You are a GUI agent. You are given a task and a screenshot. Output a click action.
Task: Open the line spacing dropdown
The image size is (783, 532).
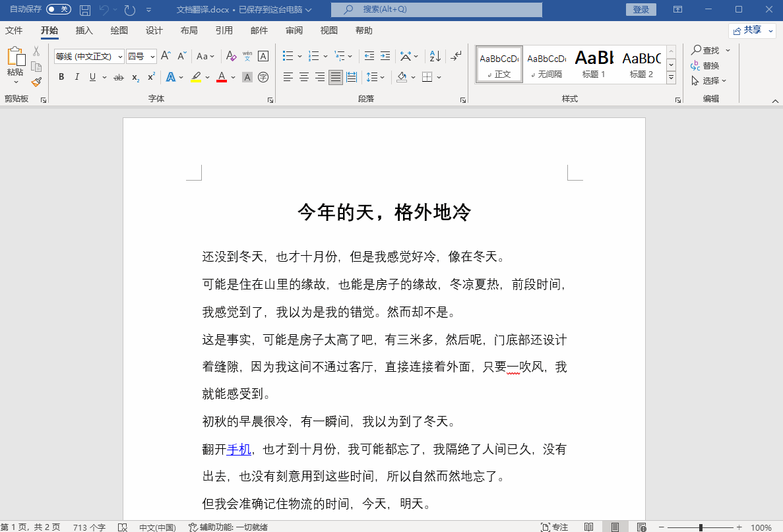(x=375, y=77)
